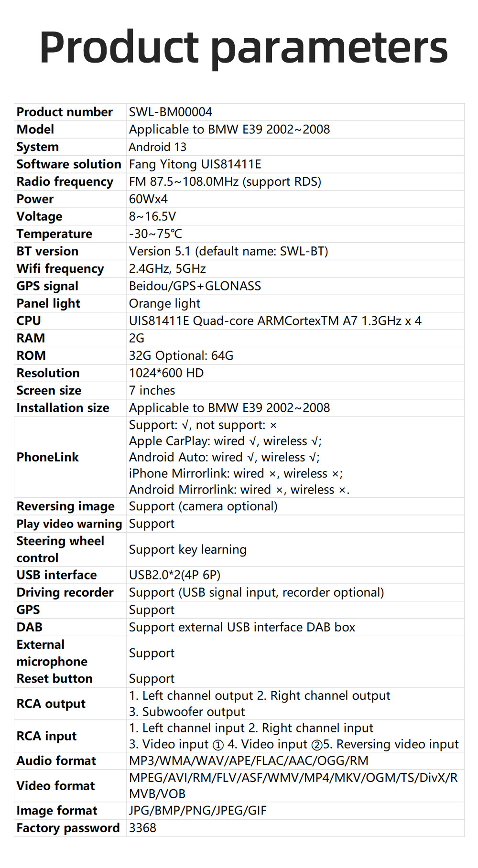The image size is (478, 868).
Task: Click the "BT version" row label
Action: point(47,251)
